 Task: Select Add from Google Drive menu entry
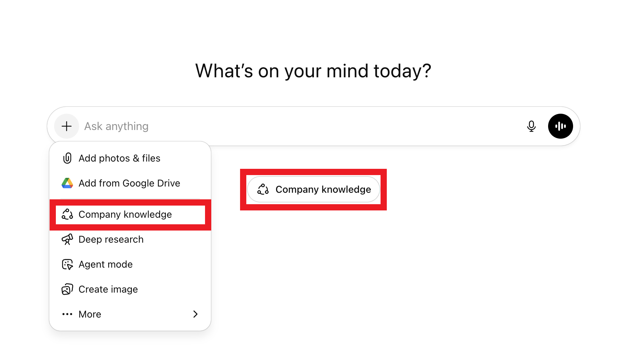[x=129, y=183]
